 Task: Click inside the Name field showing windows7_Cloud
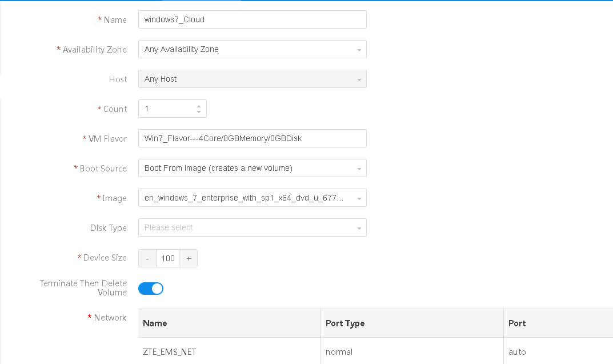click(x=252, y=19)
